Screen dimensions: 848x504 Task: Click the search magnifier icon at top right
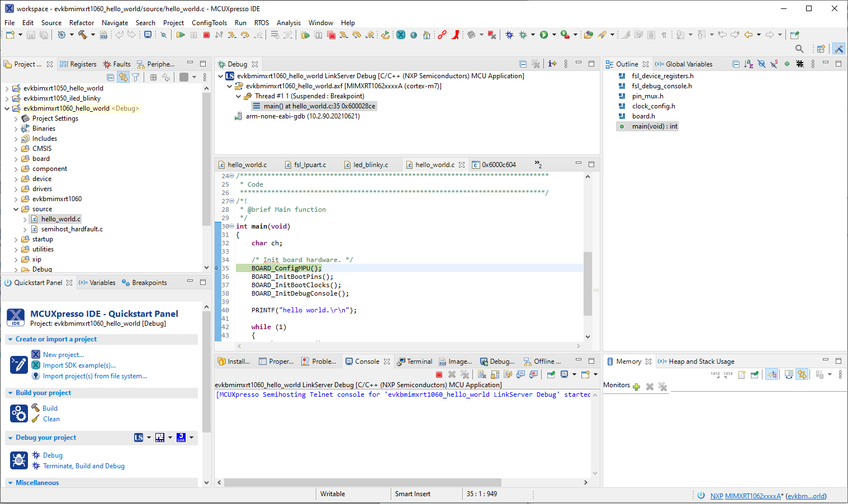coord(799,49)
